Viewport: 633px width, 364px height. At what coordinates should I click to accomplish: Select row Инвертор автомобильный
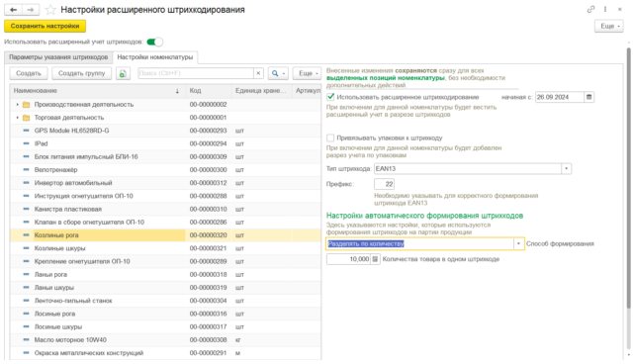(x=165, y=183)
